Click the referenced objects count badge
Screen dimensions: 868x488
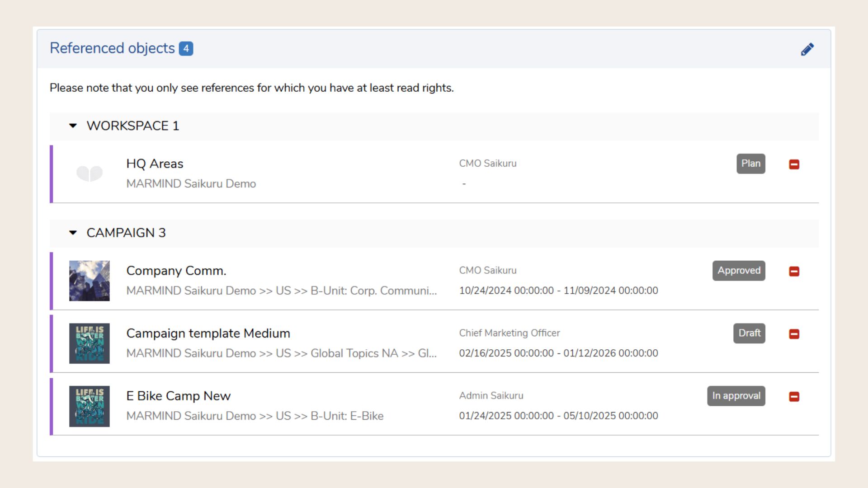point(186,48)
